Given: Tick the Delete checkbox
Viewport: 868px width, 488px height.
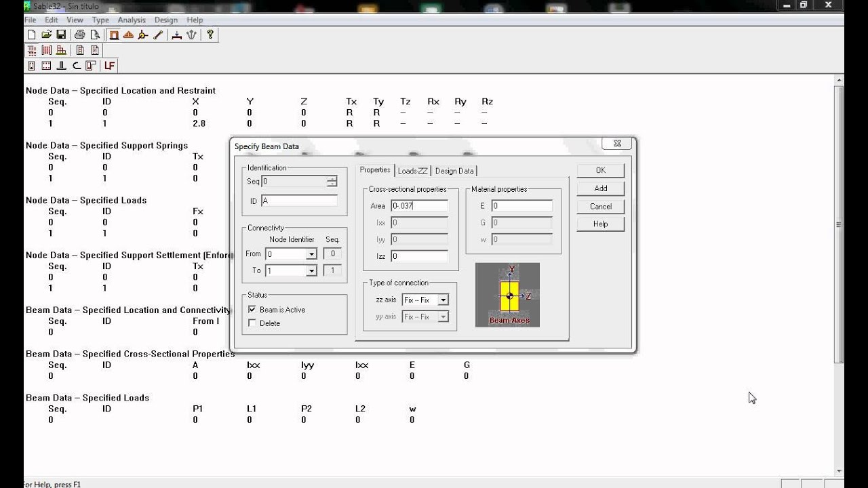Looking at the screenshot, I should point(252,323).
